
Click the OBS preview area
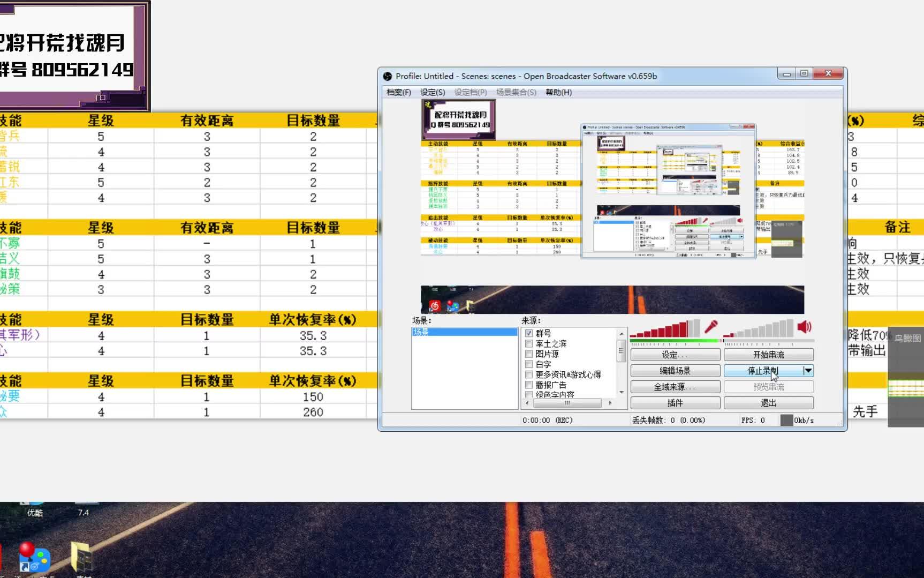612,206
